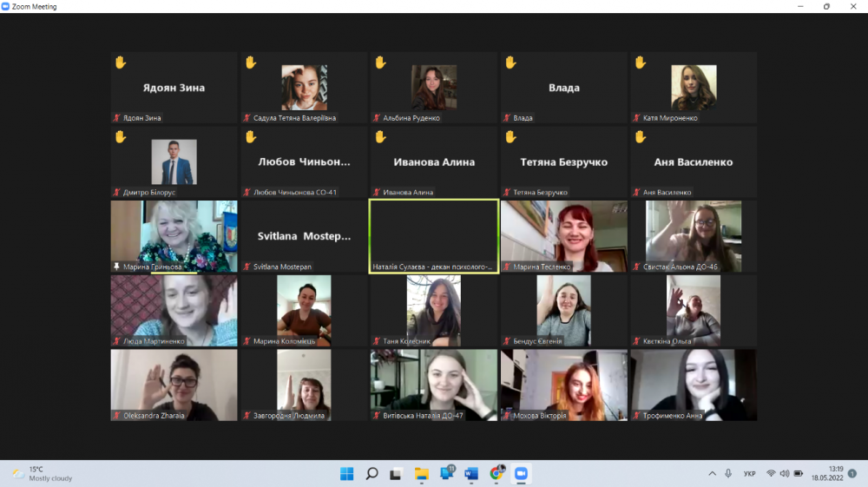Click the muted mic icon beside Тетяна Безручко
Screen dimensions: 868x487
tap(507, 193)
